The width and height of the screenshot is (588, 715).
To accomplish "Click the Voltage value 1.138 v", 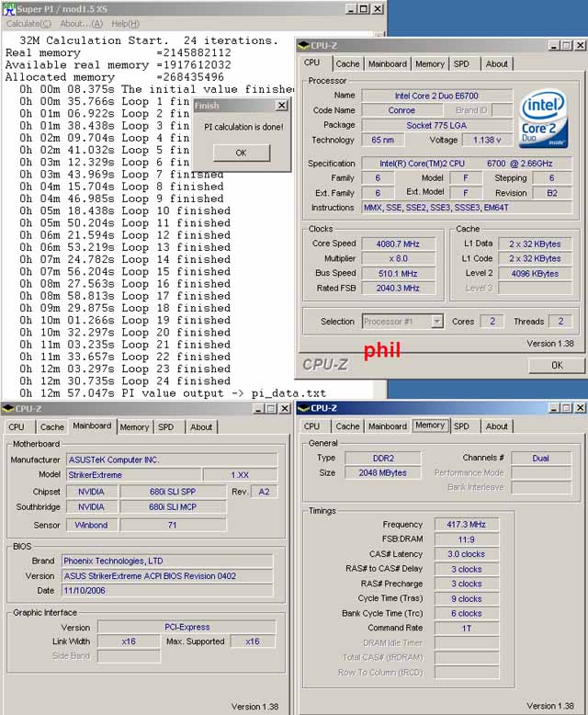I will [486, 140].
